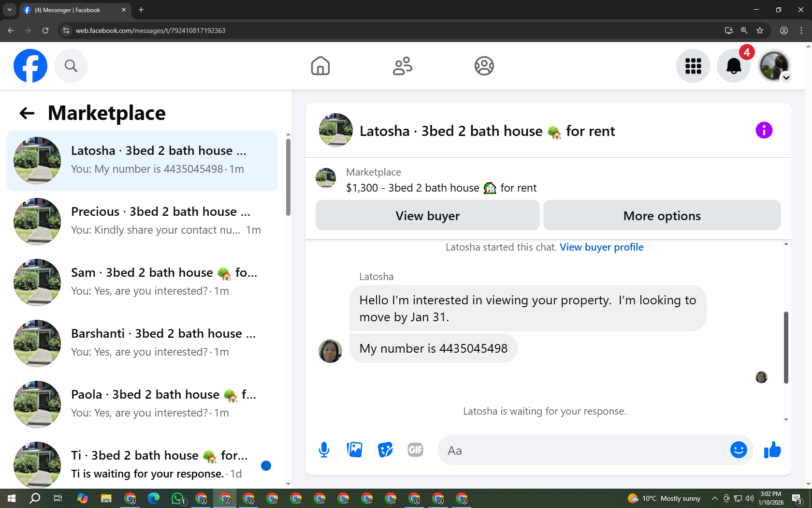Select the Messenger | Facebook tab

click(x=75, y=10)
